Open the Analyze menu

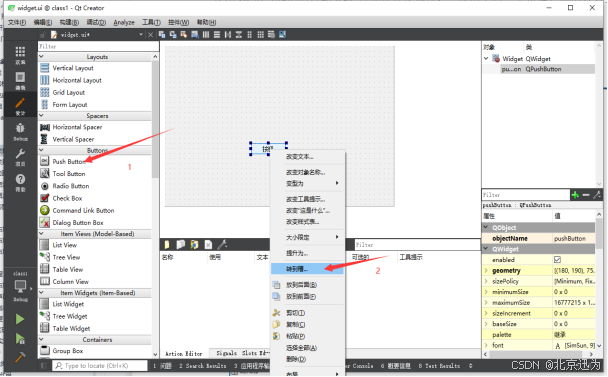(x=124, y=22)
